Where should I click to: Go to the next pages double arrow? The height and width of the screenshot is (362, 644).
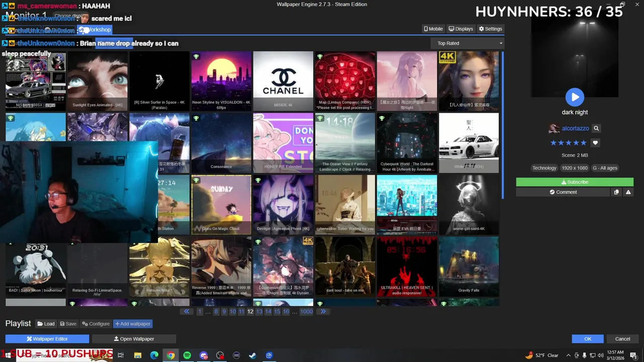click(x=323, y=312)
